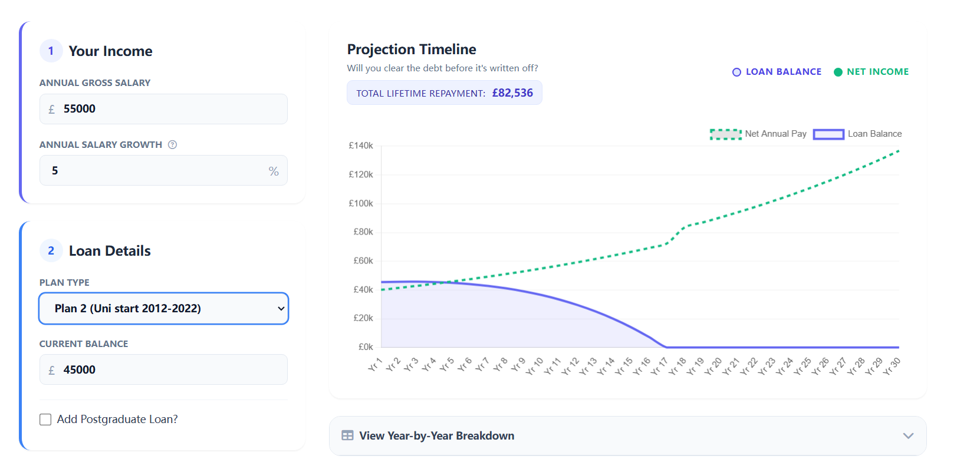Click the step 1 number badge

[x=51, y=51]
